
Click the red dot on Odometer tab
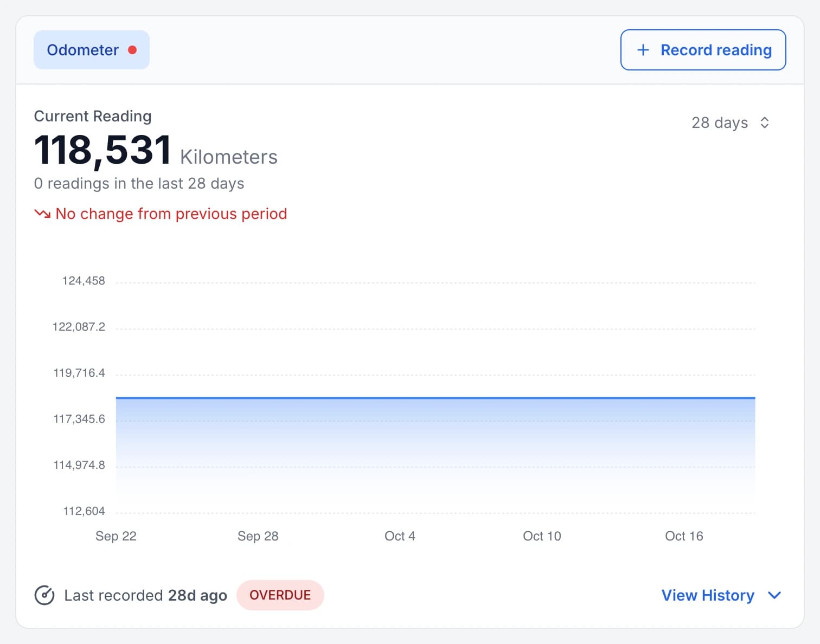(x=132, y=50)
